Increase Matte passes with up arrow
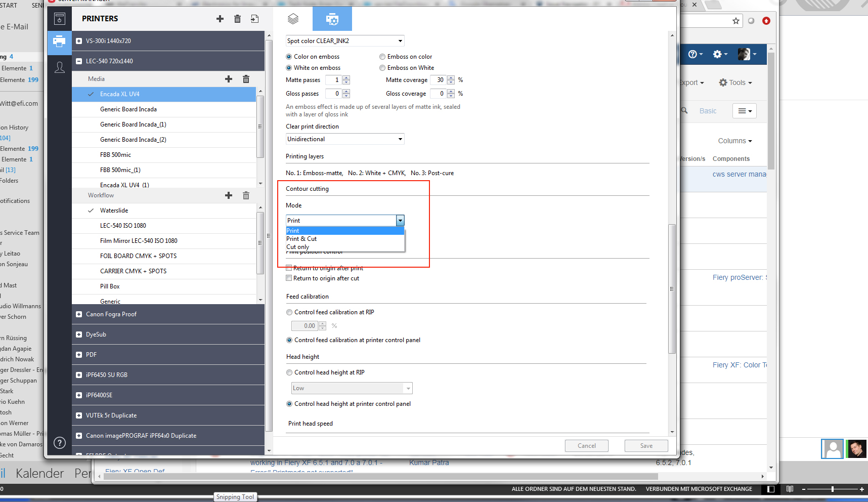This screenshot has height=502, width=868. [x=346, y=77]
